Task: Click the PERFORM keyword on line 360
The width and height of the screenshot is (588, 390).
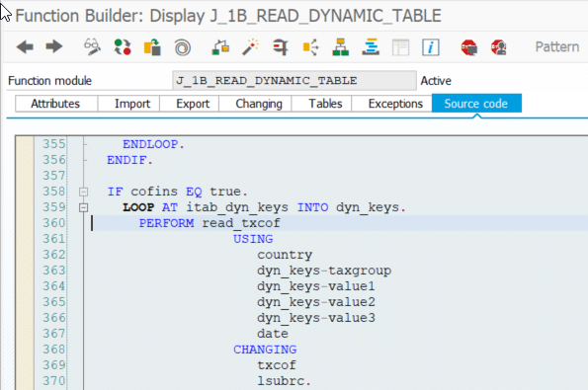Action: pyautogui.click(x=166, y=223)
